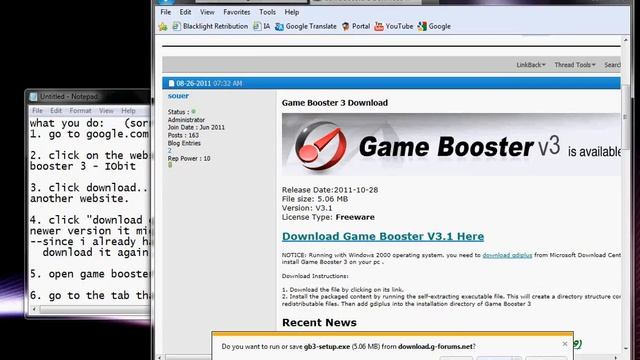
Task: Click 'License Type: Freeware' text
Action: pos(328,217)
